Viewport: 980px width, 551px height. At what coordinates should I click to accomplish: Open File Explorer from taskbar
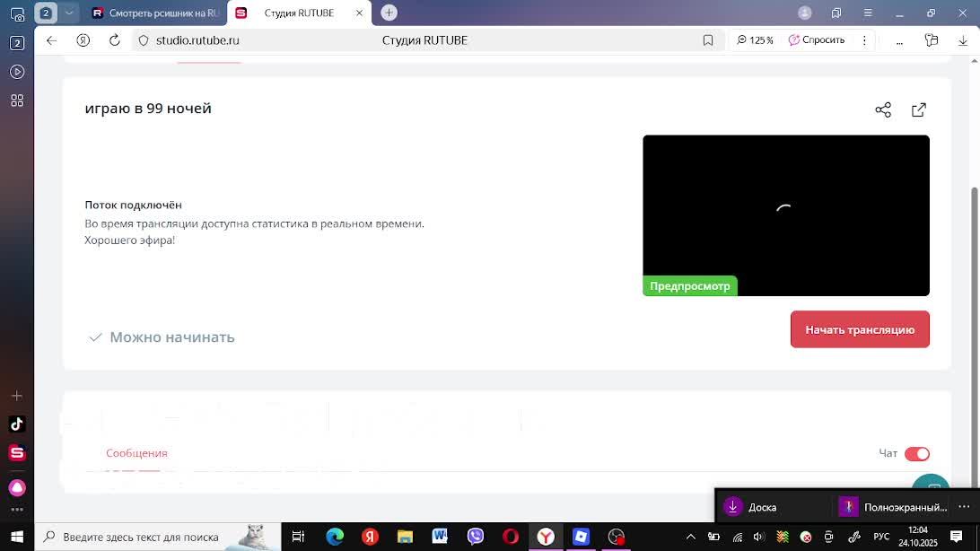405,537
